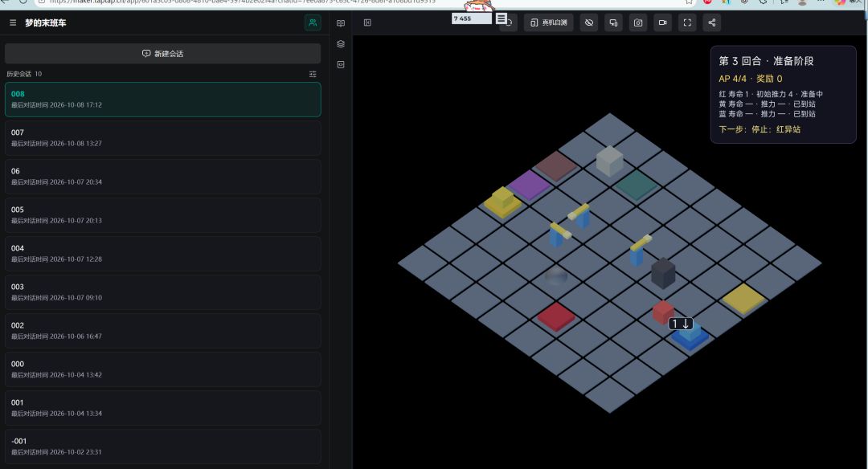Click the small red cube piece
Screen dimensions: 868x469
pos(662,312)
